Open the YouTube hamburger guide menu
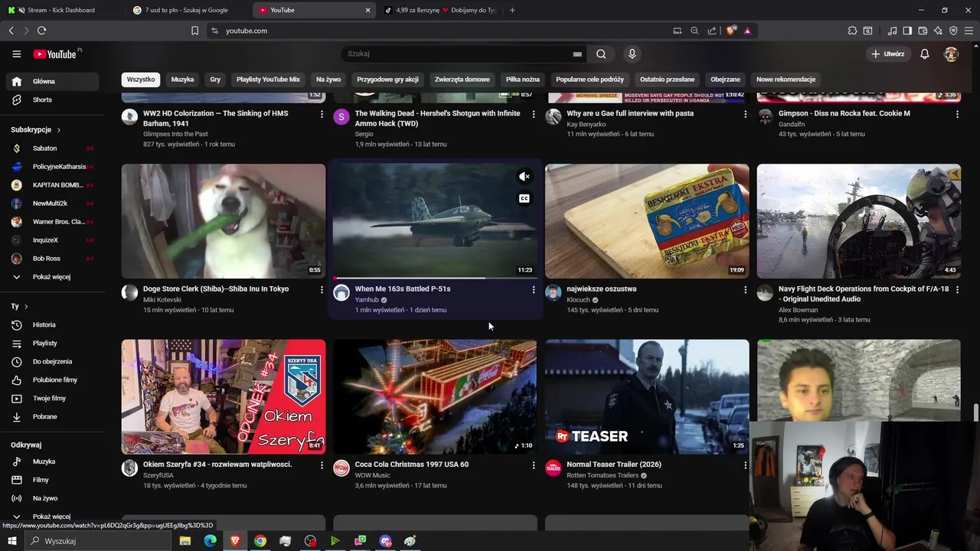This screenshot has width=980, height=551. pyautogui.click(x=16, y=54)
